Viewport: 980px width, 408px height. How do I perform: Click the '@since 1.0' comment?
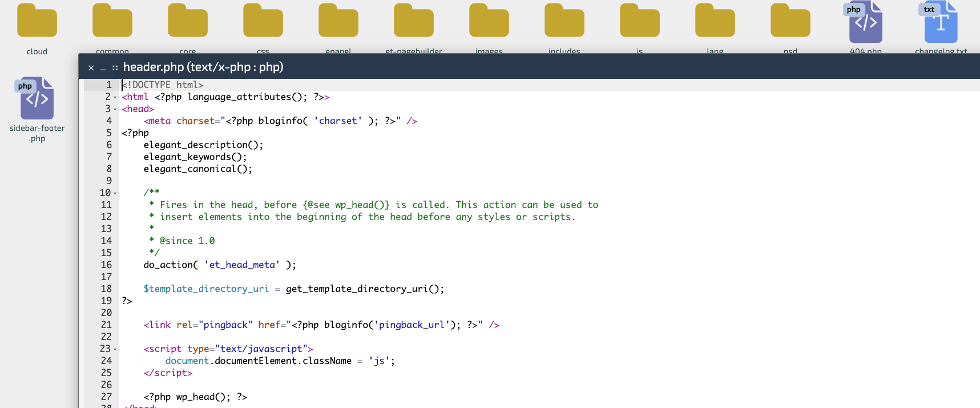187,241
